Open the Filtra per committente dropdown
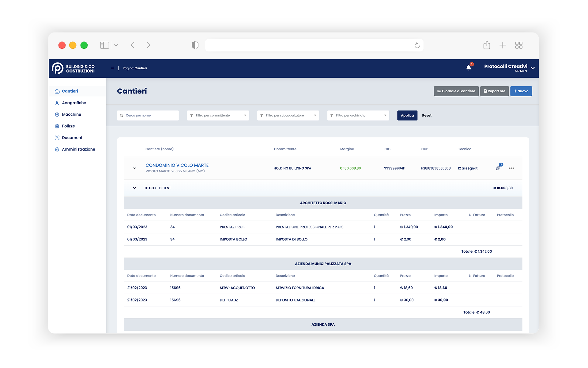The width and height of the screenshot is (588, 368). coord(218,115)
